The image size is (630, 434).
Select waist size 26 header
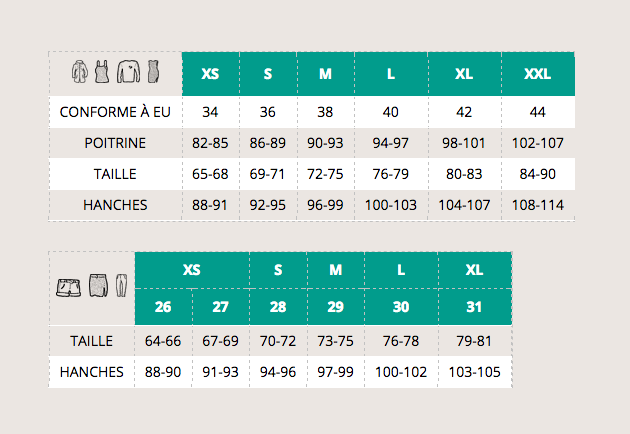pyautogui.click(x=163, y=307)
